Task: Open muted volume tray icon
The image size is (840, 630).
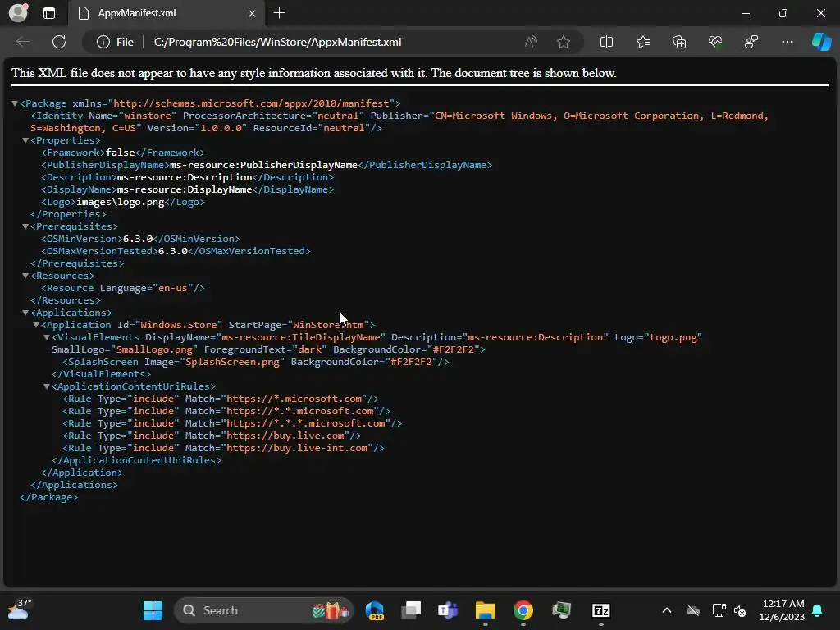Action: [740, 610]
